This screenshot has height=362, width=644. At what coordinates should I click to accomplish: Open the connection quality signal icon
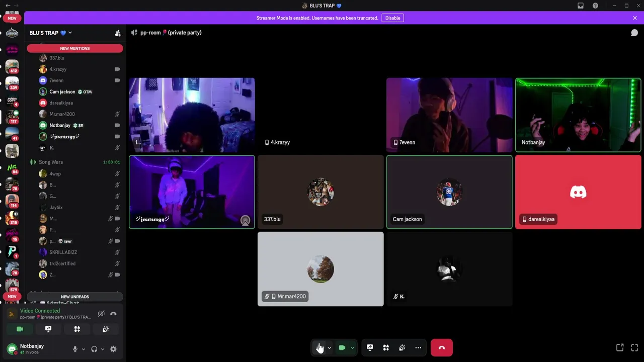pos(11,314)
